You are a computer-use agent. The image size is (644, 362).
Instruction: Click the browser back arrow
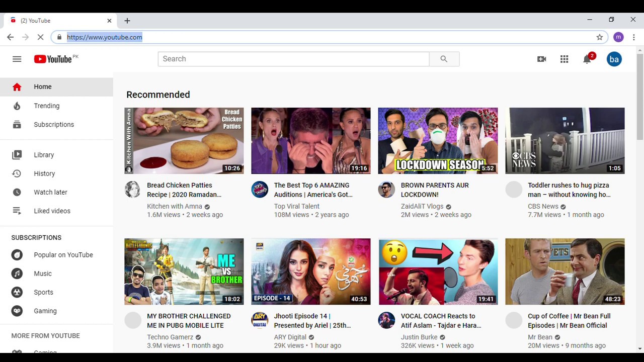[x=11, y=37]
